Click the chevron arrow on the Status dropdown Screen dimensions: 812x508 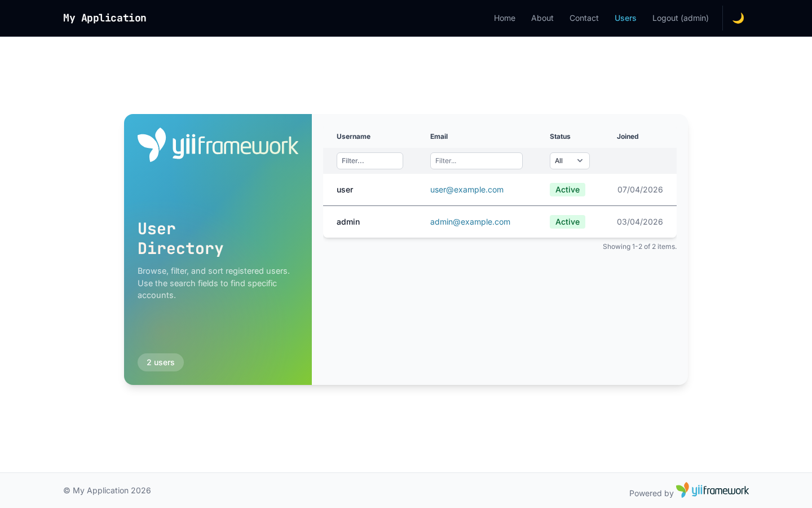[x=580, y=161]
